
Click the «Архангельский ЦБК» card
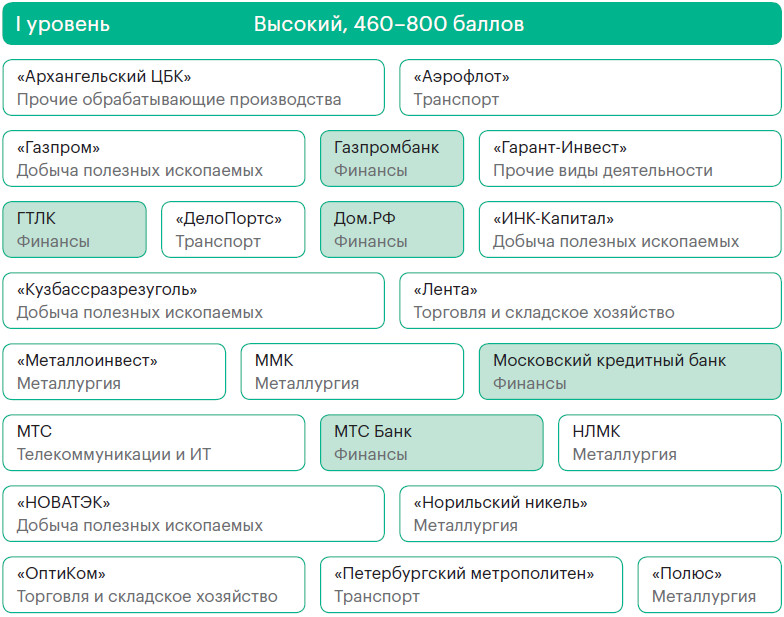pyautogui.click(x=193, y=88)
